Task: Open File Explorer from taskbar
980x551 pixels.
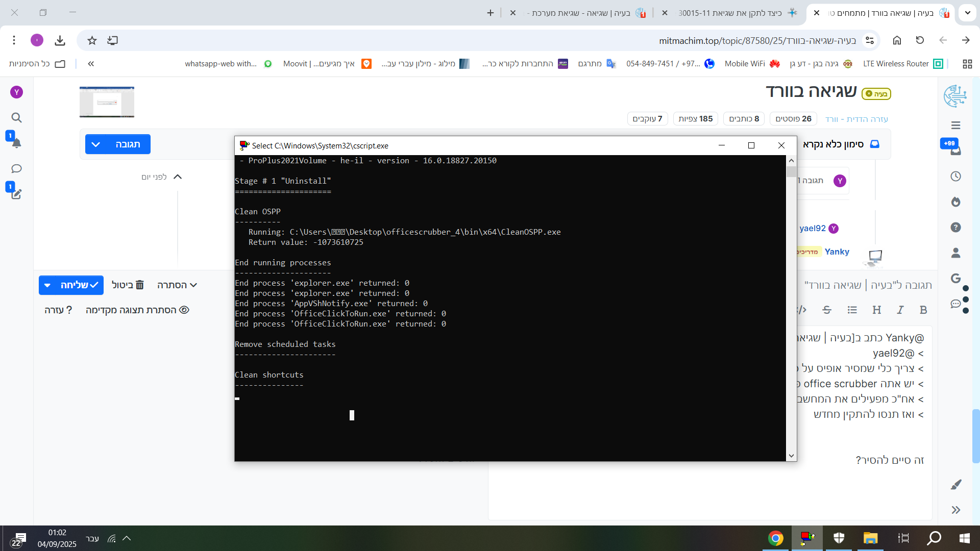Action: [x=870, y=538]
